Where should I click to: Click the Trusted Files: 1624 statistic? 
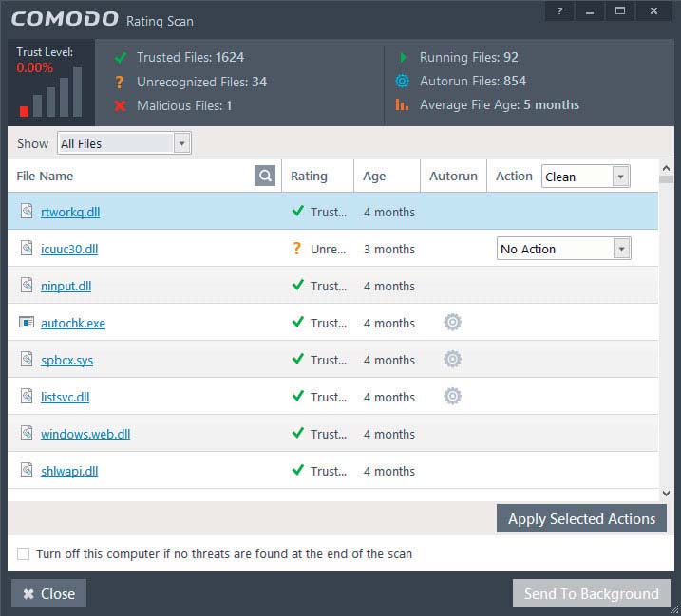[x=190, y=57]
